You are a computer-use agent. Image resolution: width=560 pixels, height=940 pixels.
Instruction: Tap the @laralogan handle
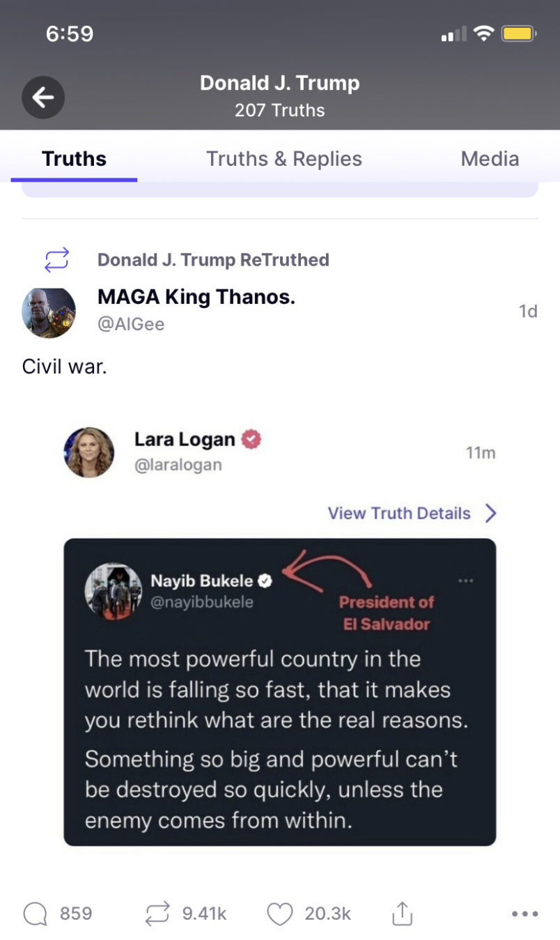[178, 465]
